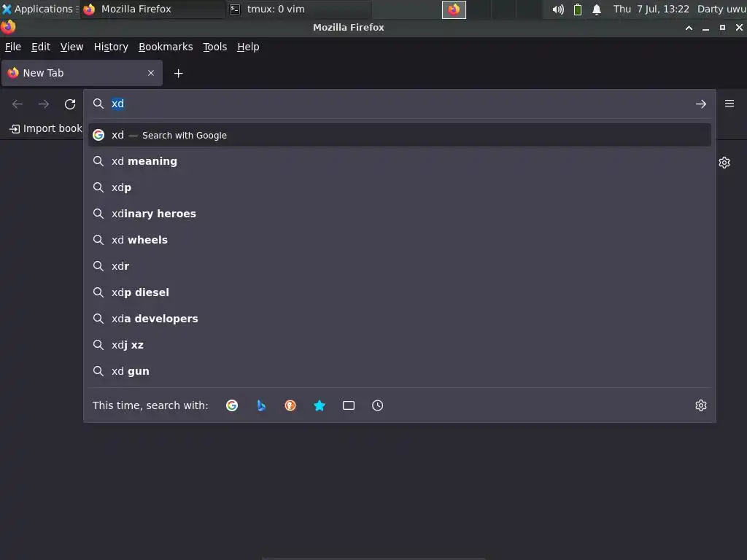
Task: Select Mozilla Firefox taskbar button
Action: click(x=152, y=9)
